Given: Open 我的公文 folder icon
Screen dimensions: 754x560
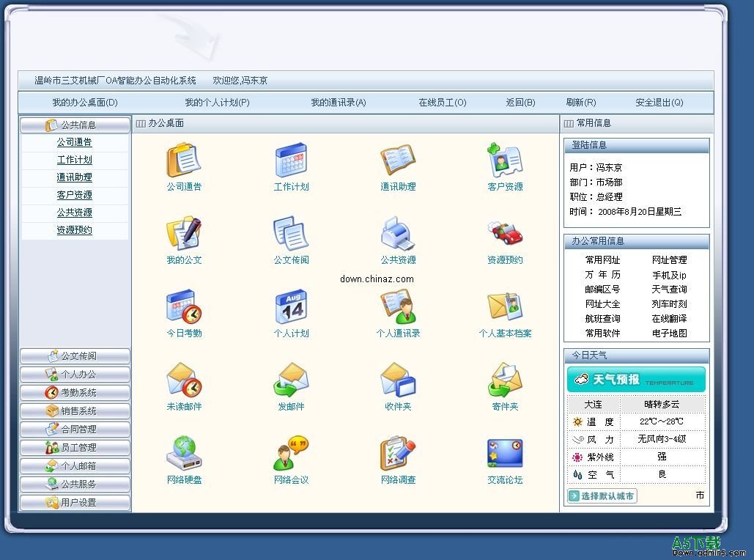Looking at the screenshot, I should 183,234.
